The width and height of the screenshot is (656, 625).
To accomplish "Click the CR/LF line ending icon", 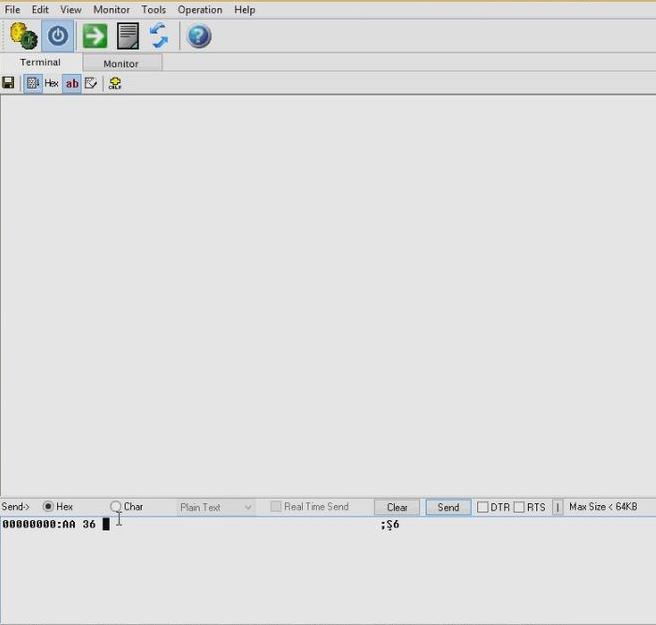I will click(x=115, y=83).
